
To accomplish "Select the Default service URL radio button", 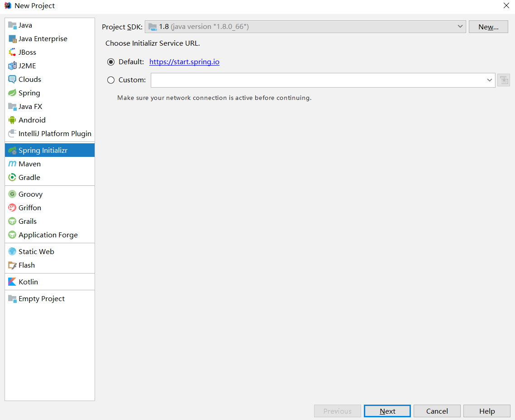I will pyautogui.click(x=111, y=62).
